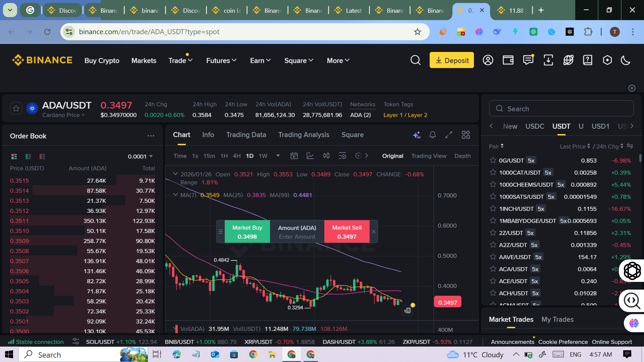This screenshot has height=362, width=644.
Task: Click the Market Buy 0.3498 button
Action: (247, 232)
